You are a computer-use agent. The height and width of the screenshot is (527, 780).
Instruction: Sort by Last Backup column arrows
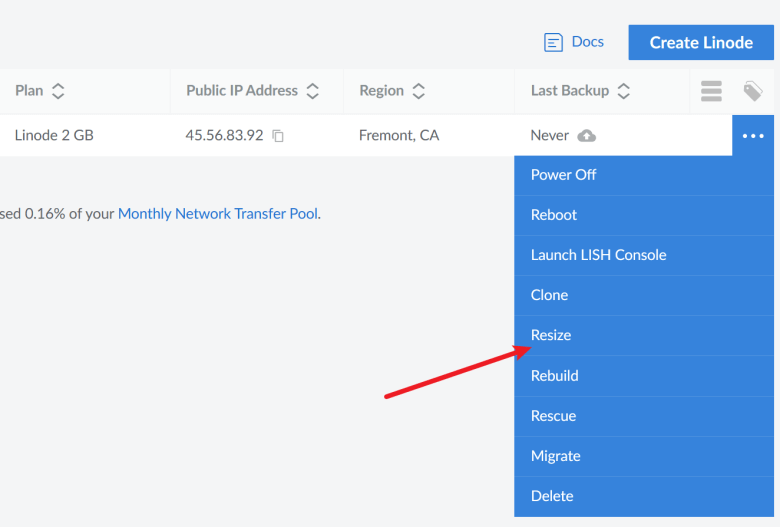623,91
